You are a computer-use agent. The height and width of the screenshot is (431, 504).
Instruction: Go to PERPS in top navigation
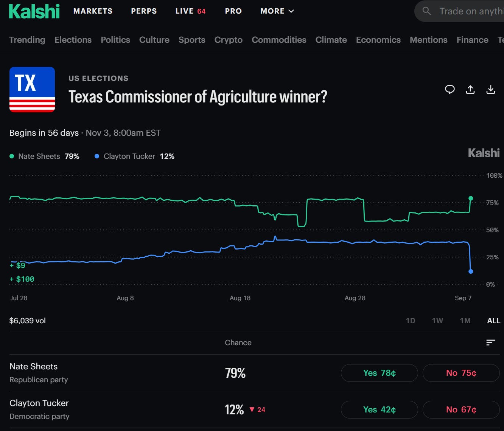pyautogui.click(x=144, y=11)
